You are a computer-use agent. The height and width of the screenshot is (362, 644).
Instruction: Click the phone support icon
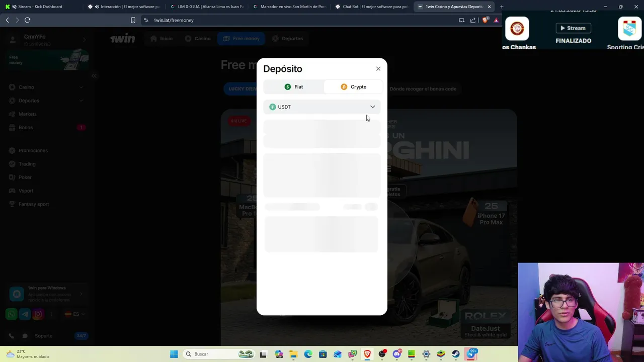[x=11, y=336]
